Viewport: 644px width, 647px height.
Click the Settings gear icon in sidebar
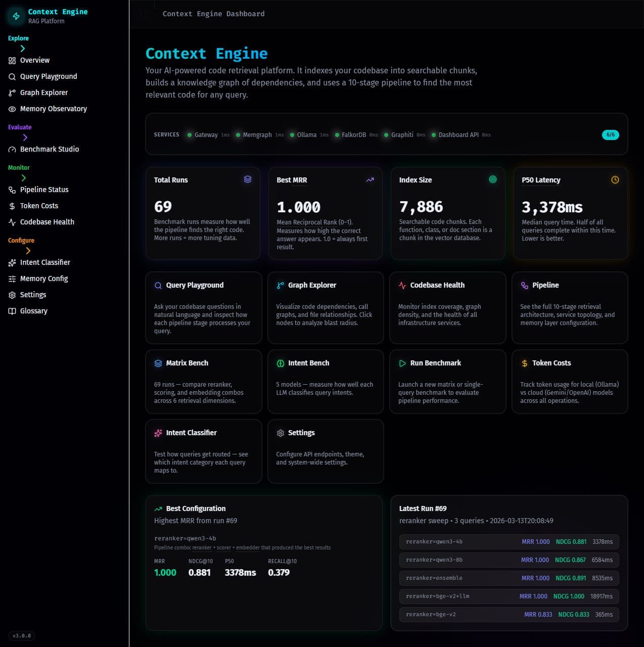pyautogui.click(x=12, y=295)
